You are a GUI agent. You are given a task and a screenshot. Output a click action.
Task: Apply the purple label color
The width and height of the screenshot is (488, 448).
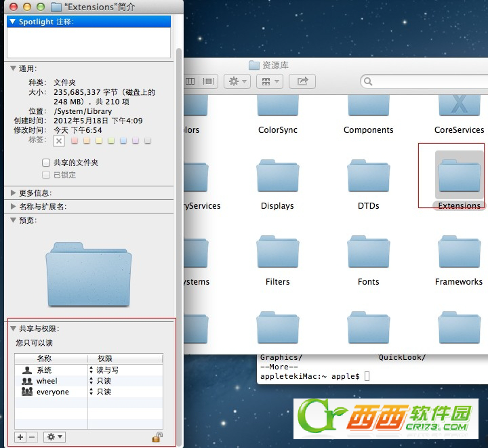click(136, 140)
